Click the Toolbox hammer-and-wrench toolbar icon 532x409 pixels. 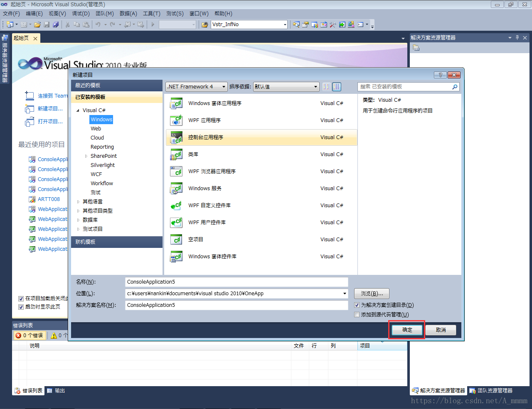(x=332, y=24)
